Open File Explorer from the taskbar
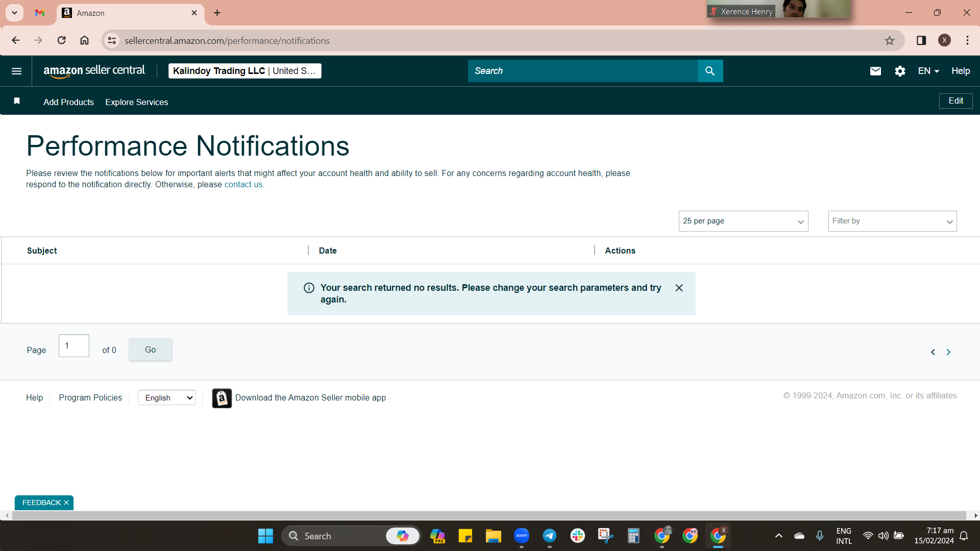The width and height of the screenshot is (980, 551). pos(493,536)
